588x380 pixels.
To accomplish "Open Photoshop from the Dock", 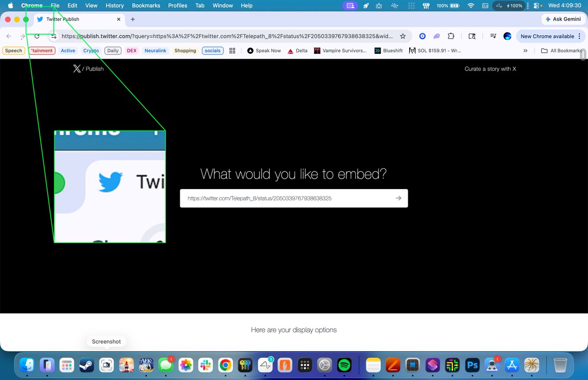I will point(472,365).
